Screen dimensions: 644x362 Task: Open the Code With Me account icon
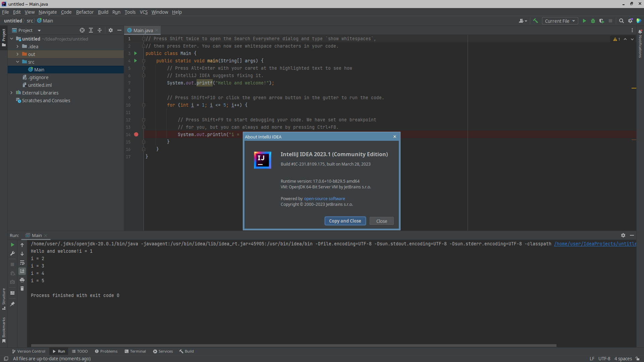(523, 21)
